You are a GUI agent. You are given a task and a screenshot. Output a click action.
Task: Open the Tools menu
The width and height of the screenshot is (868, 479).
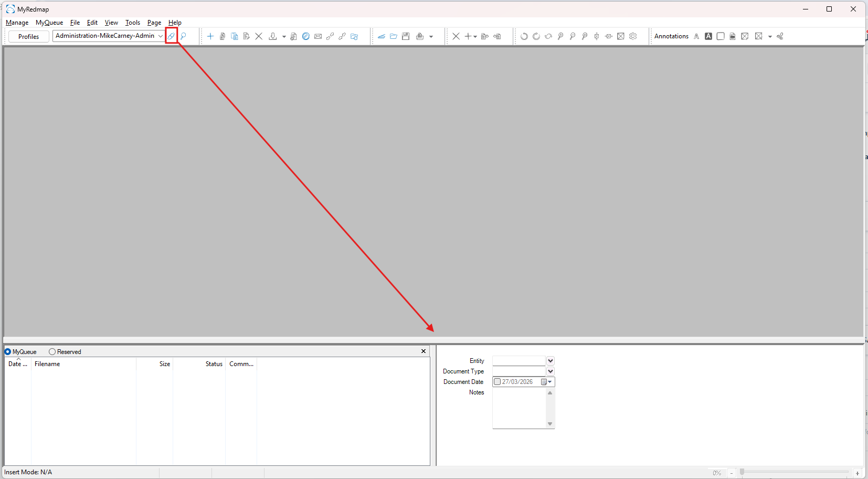[133, 23]
